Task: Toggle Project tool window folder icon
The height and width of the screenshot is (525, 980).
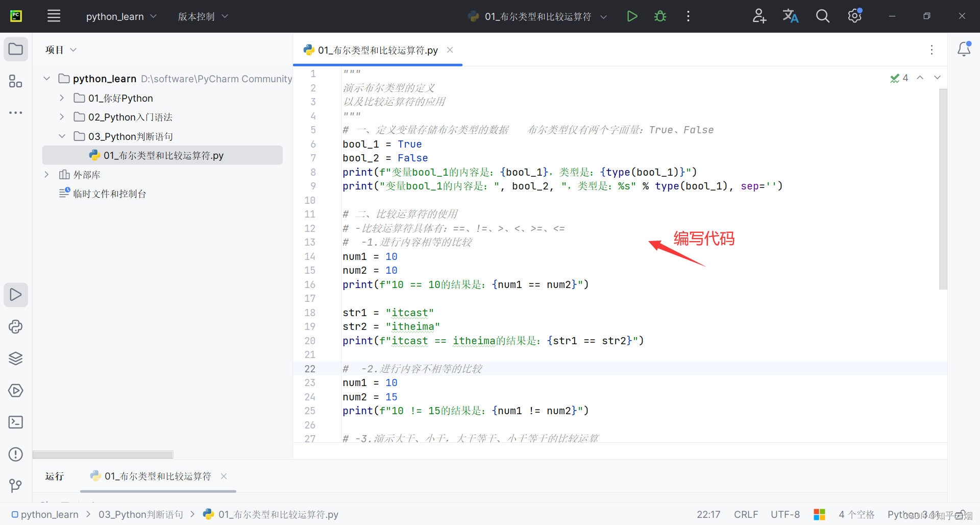Action: click(16, 50)
